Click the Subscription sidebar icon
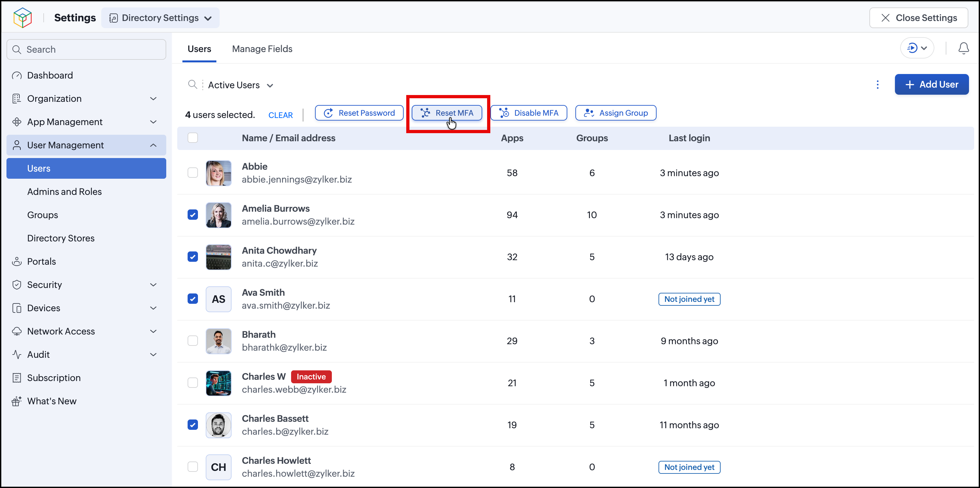The width and height of the screenshot is (980, 488). click(x=17, y=378)
